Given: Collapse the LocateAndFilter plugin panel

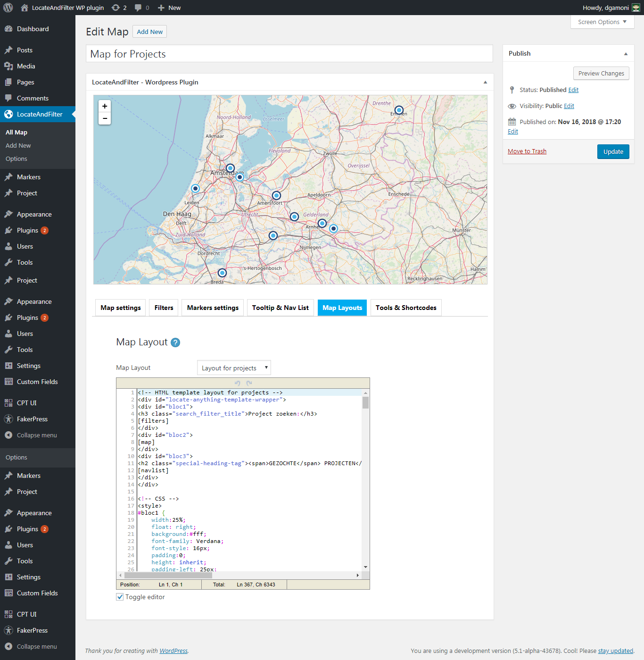Looking at the screenshot, I should click(485, 82).
